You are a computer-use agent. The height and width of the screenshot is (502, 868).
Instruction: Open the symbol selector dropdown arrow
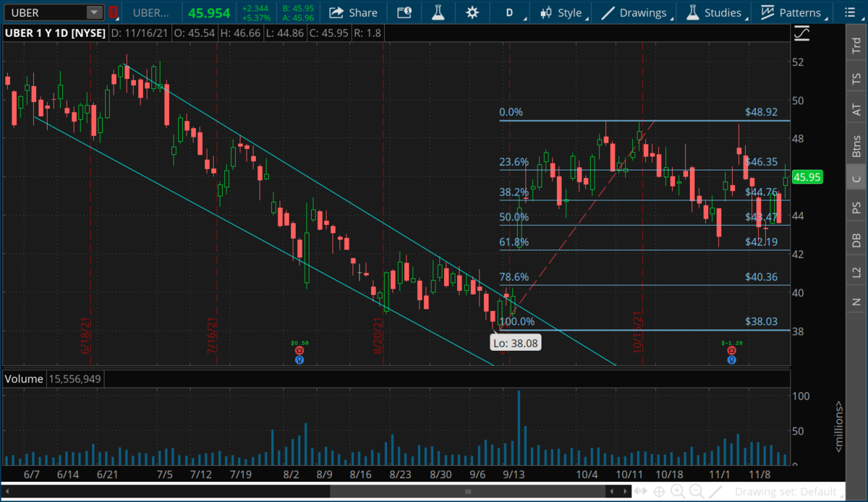click(95, 12)
